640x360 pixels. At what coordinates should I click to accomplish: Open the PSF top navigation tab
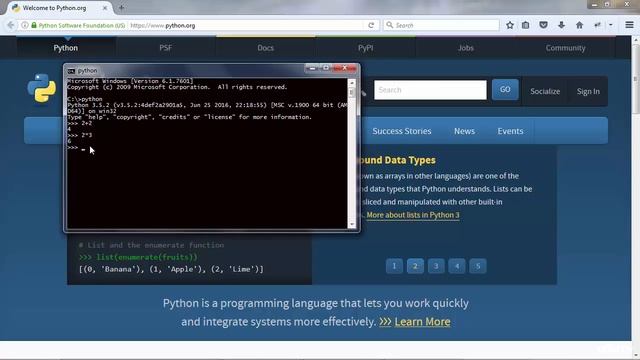pyautogui.click(x=165, y=48)
